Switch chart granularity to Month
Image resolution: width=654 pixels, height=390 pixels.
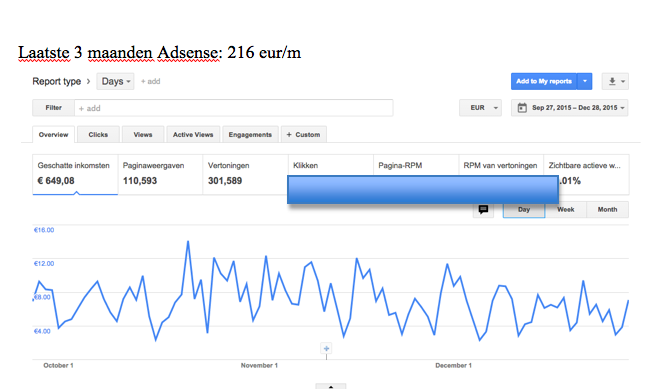[x=607, y=209]
